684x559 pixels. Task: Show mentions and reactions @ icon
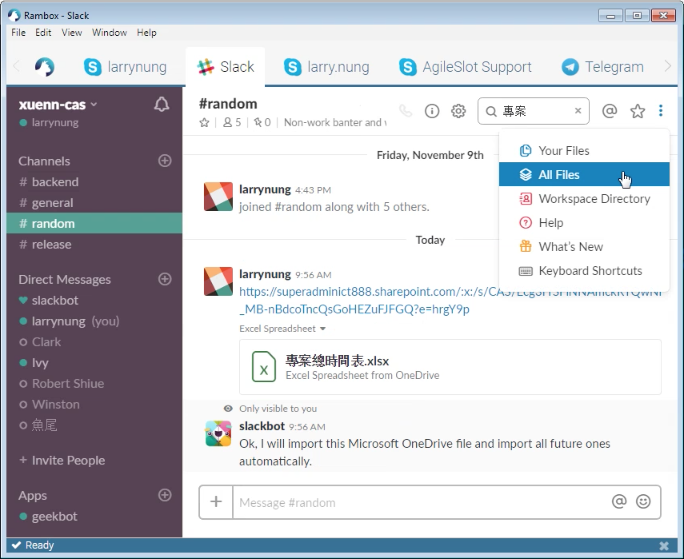click(609, 111)
